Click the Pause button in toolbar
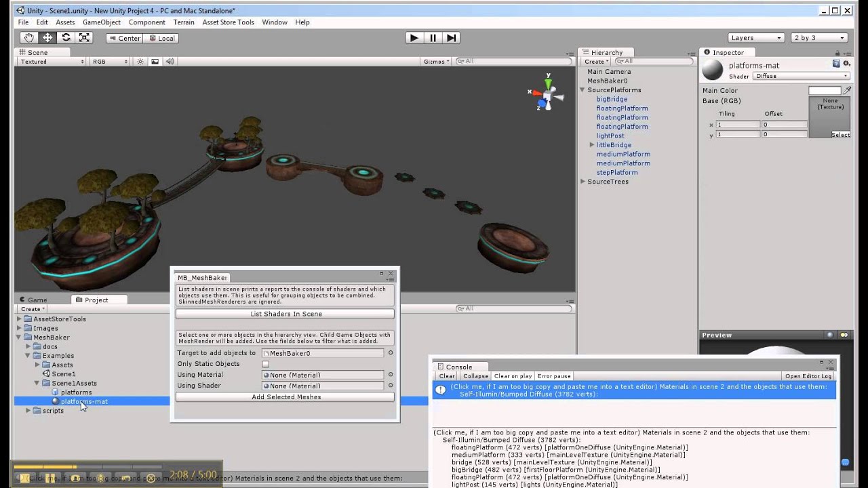 tap(433, 38)
